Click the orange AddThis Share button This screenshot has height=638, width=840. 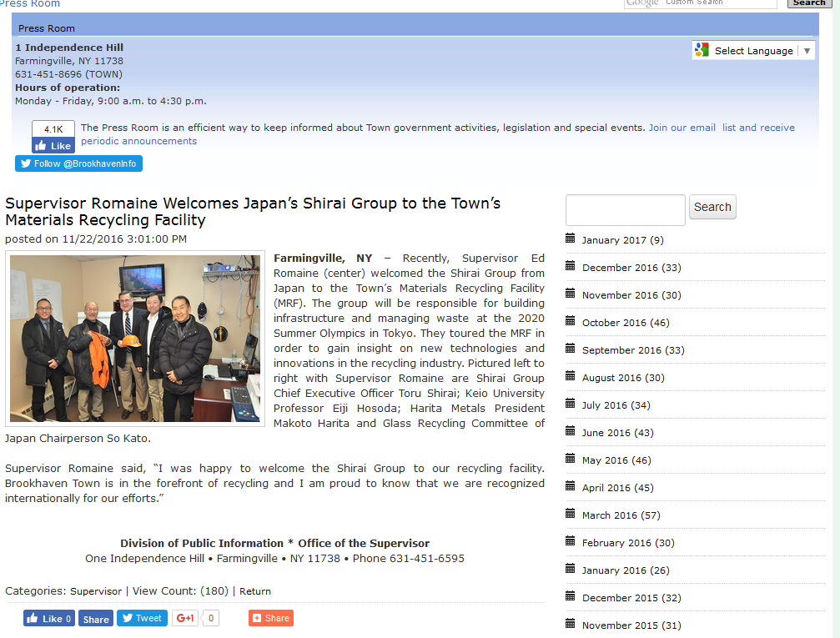click(271, 618)
